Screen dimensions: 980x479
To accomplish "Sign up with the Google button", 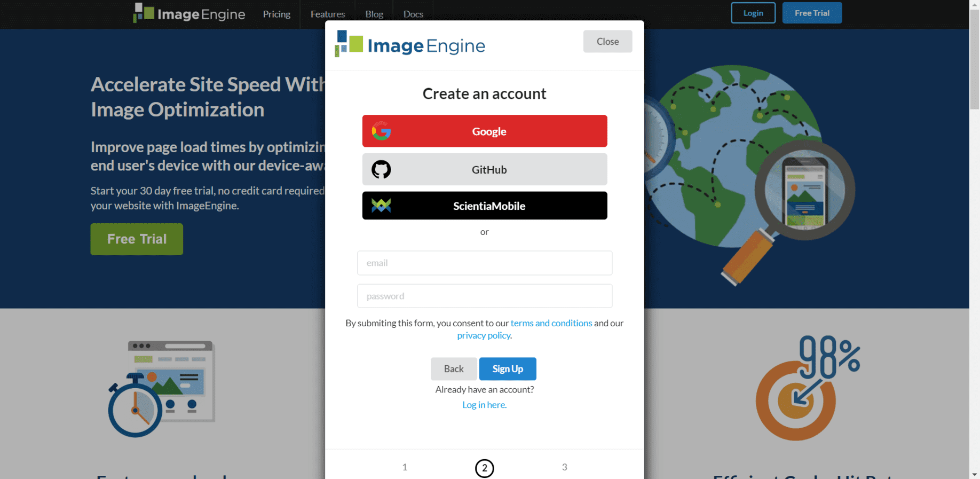I will (485, 131).
